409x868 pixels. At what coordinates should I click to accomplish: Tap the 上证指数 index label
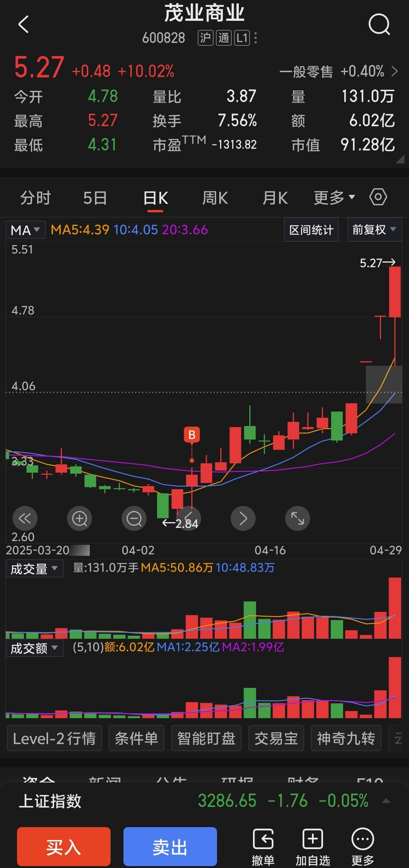click(x=50, y=801)
